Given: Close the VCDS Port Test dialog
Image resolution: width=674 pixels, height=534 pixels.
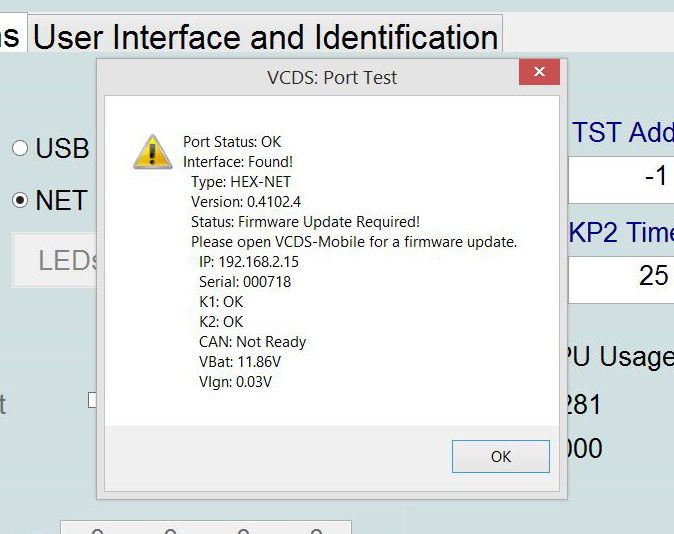Looking at the screenshot, I should coord(539,72).
